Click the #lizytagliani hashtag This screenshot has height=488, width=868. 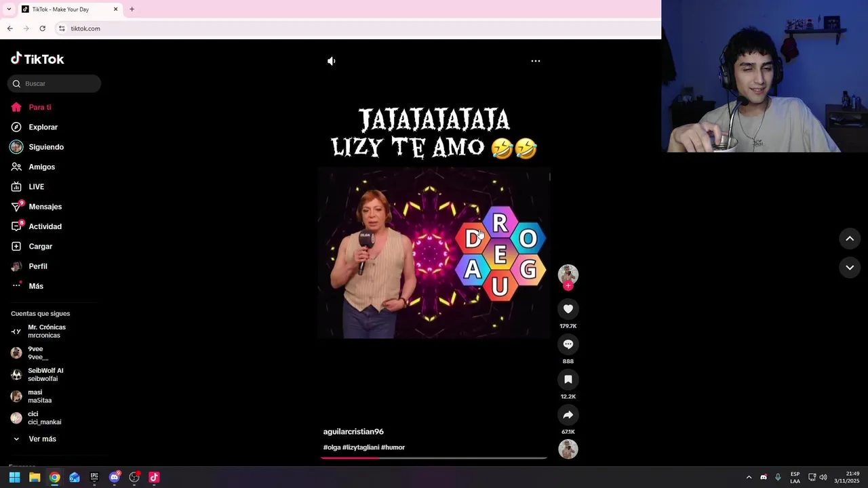(x=361, y=447)
